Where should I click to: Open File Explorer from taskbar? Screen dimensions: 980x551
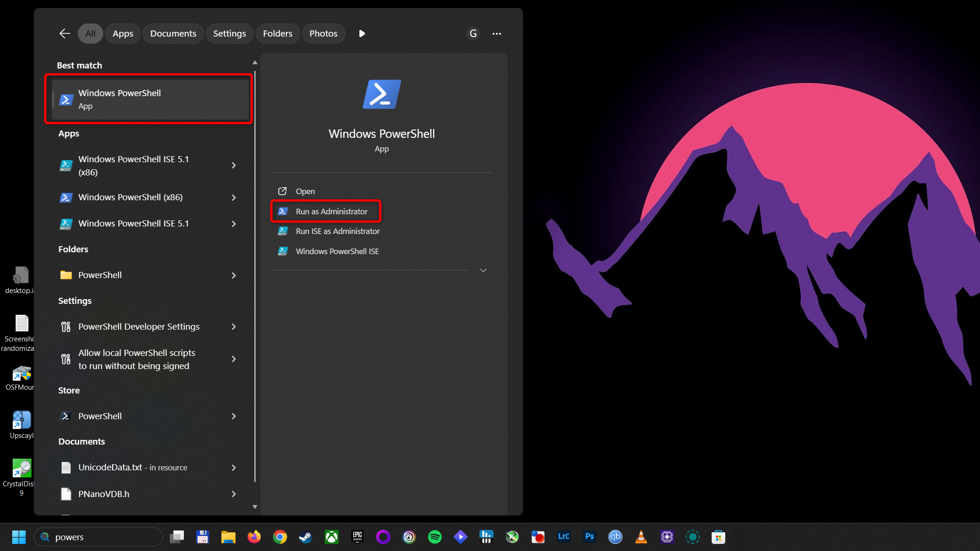(228, 537)
